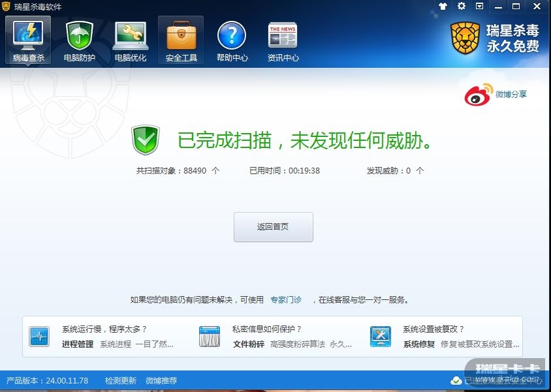Image resolution: width=551 pixels, height=392 pixels.
Task: Click the cloud security connection icon
Action: point(456,380)
